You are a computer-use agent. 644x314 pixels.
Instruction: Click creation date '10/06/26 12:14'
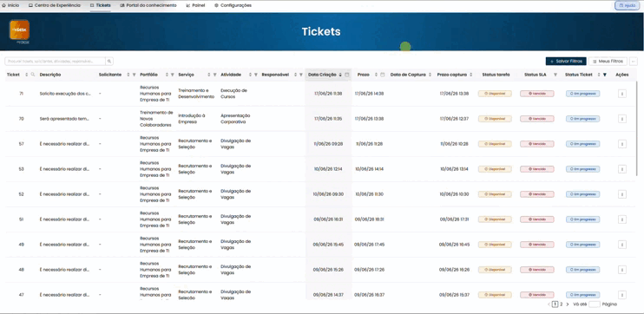pyautogui.click(x=328, y=169)
